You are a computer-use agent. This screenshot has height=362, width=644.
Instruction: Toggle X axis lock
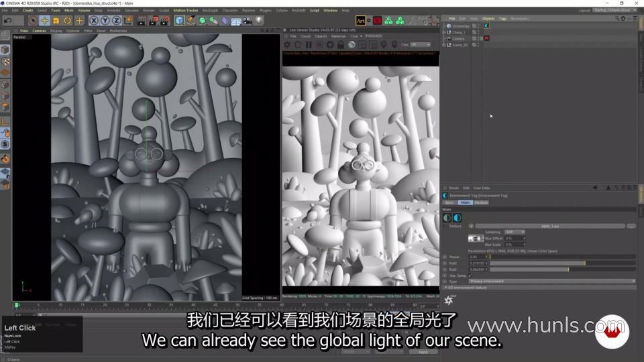(94, 20)
